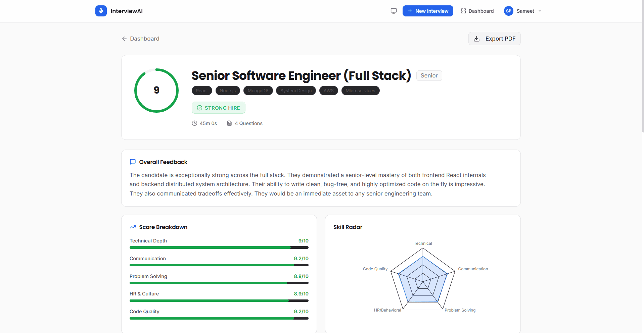Click the speech bubble icon by Overall Feedback
Image resolution: width=644 pixels, height=333 pixels.
[133, 162]
